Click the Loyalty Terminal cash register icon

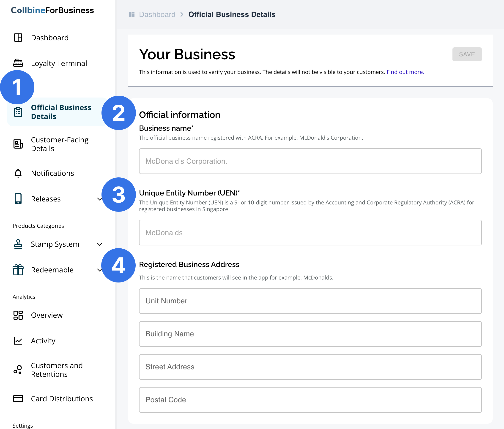18,63
